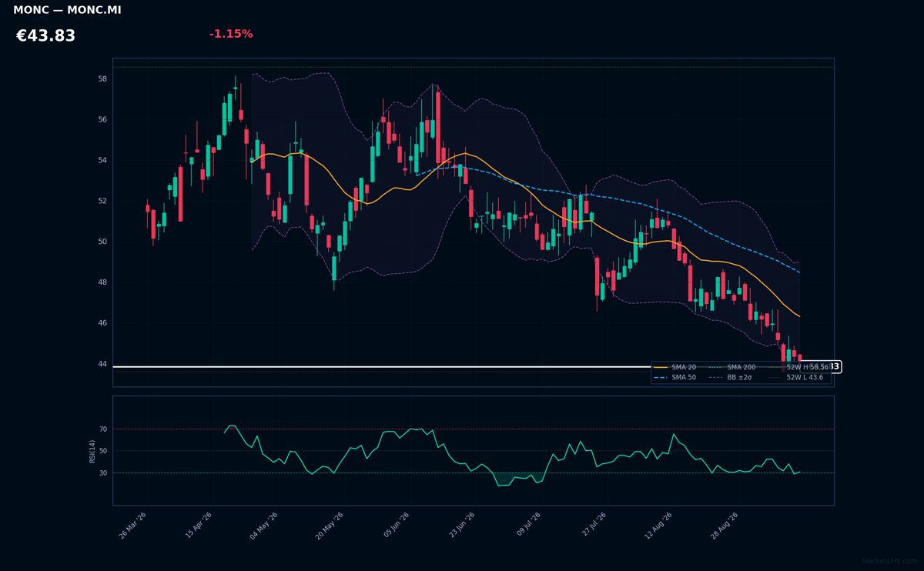Select the SMA 50 legend entry

(x=675, y=378)
